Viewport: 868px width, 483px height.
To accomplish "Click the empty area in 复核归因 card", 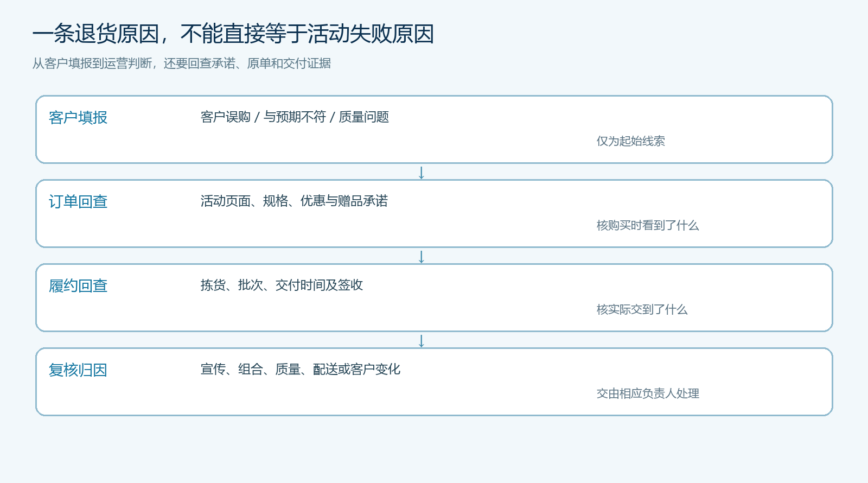I will [325, 396].
